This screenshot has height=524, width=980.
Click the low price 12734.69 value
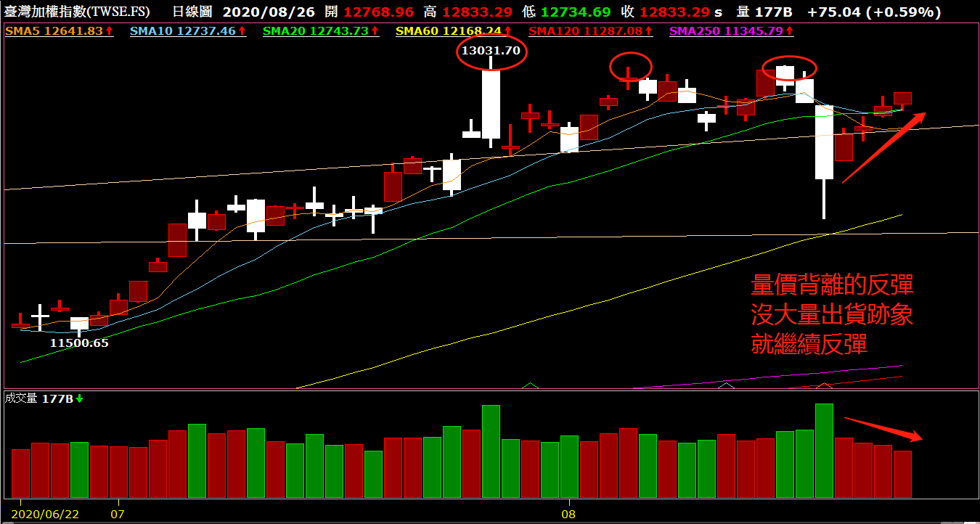coord(576,12)
